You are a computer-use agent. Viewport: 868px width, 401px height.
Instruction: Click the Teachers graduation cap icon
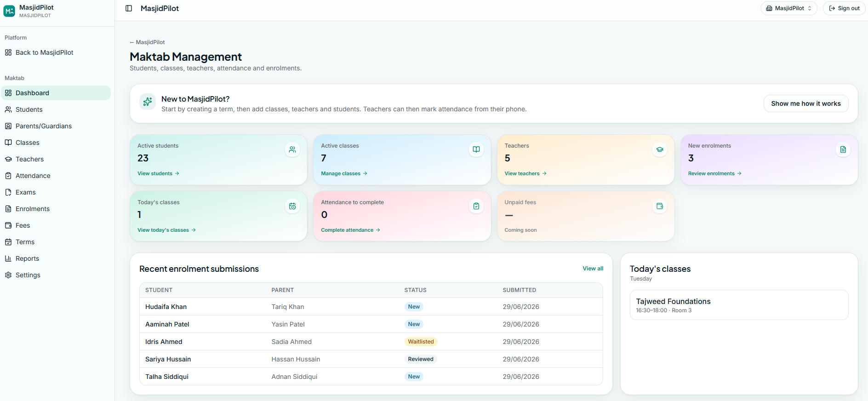coord(660,149)
